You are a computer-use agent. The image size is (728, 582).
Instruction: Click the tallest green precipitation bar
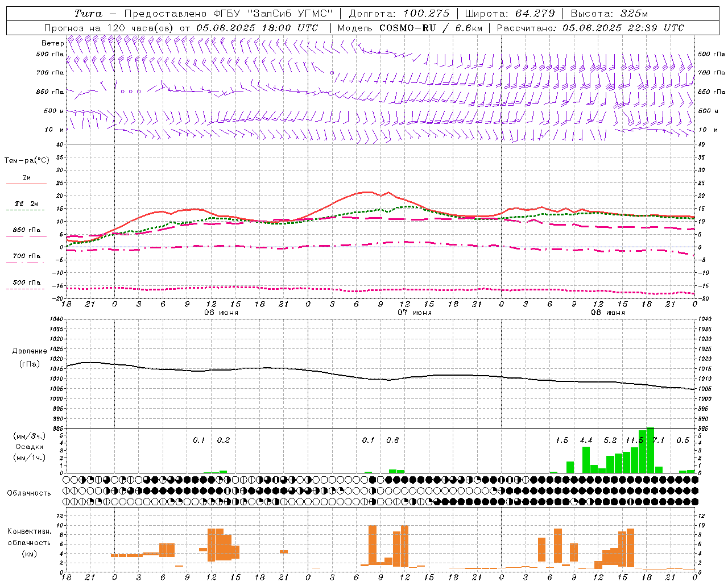tap(650, 450)
